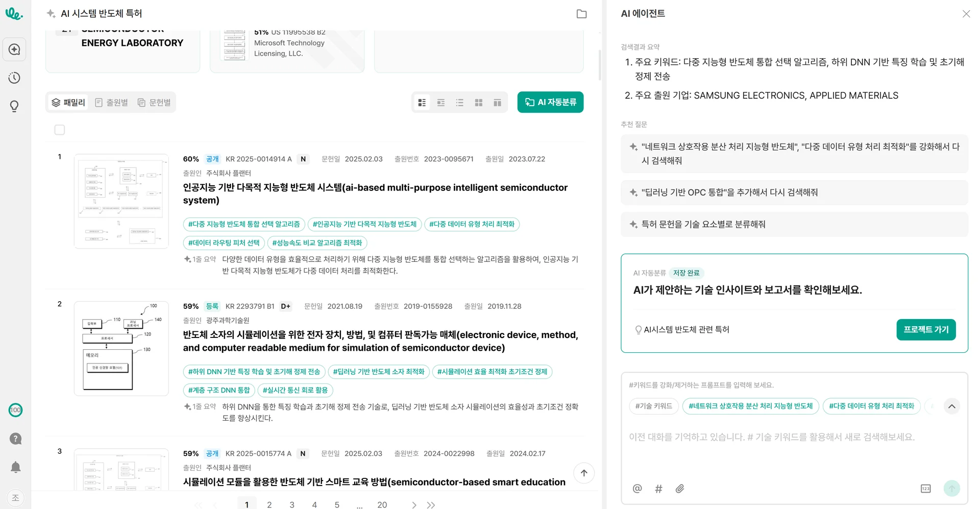Click the green 100 credit badge

pos(15,410)
